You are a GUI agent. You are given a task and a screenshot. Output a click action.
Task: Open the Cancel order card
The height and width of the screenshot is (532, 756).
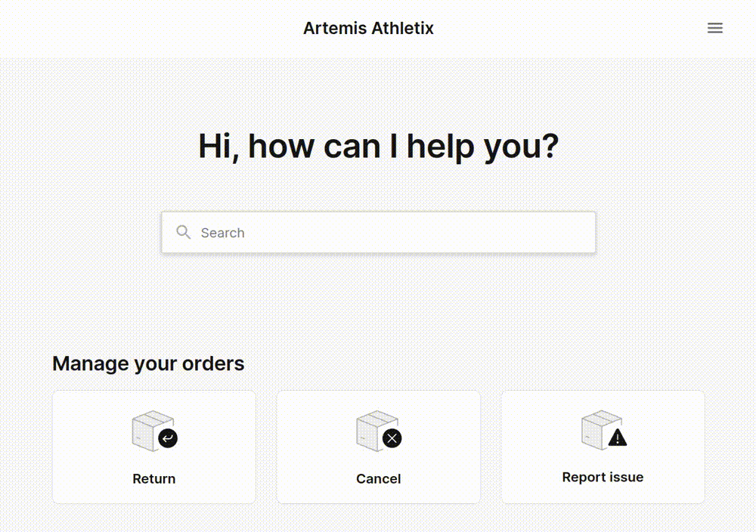pyautogui.click(x=379, y=447)
